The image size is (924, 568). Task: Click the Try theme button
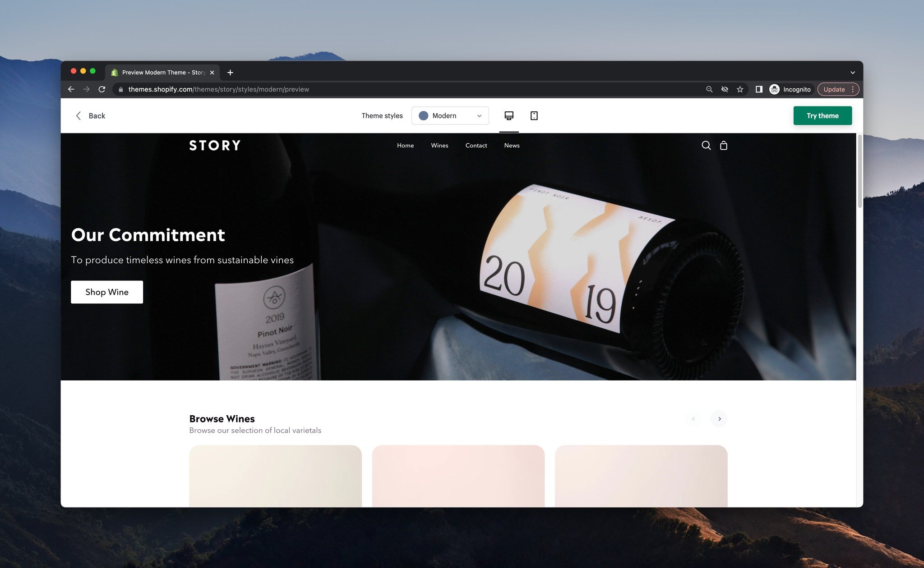[822, 115]
